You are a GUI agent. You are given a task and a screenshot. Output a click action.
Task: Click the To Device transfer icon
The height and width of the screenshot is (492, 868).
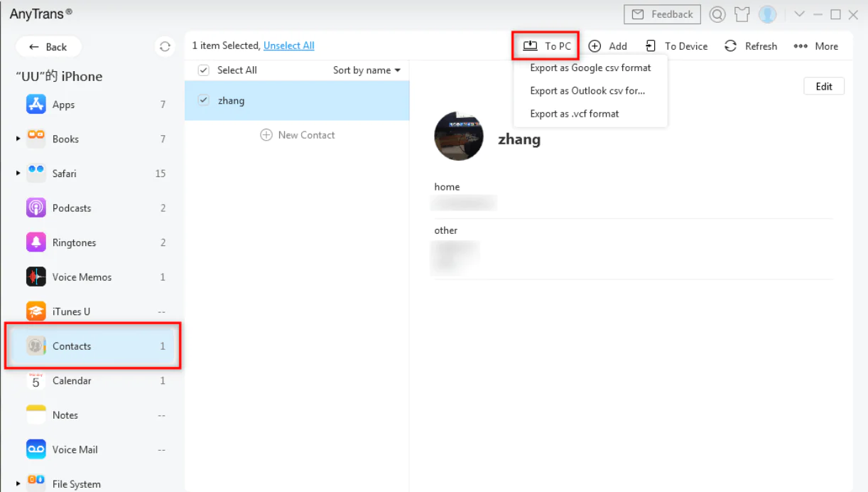(x=651, y=46)
